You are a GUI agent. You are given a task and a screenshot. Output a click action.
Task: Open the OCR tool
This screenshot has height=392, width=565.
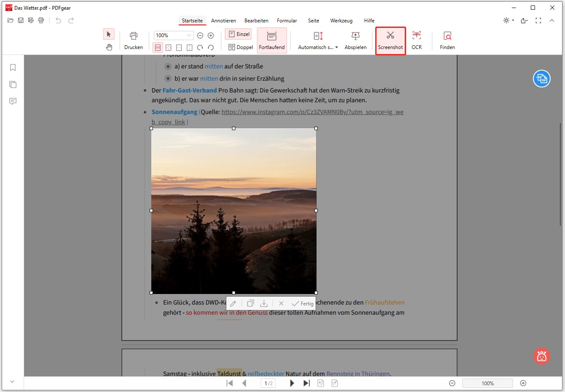pyautogui.click(x=416, y=40)
